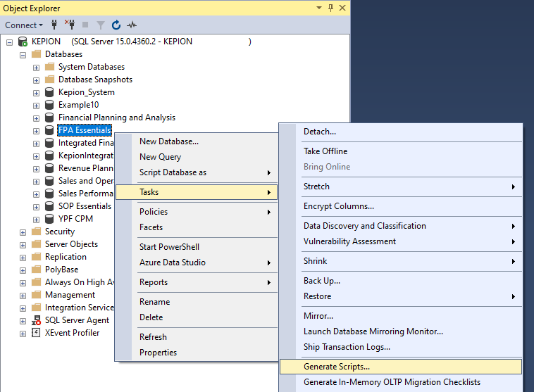Screen dimensions: 534x392
Task: Click the Financial Planning and Analysis database icon
Action: (49, 118)
